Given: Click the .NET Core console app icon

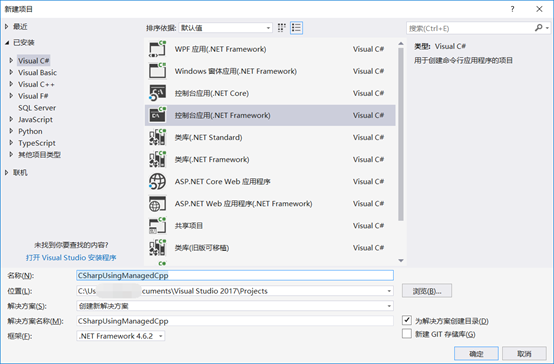Looking at the screenshot, I should [x=157, y=93].
